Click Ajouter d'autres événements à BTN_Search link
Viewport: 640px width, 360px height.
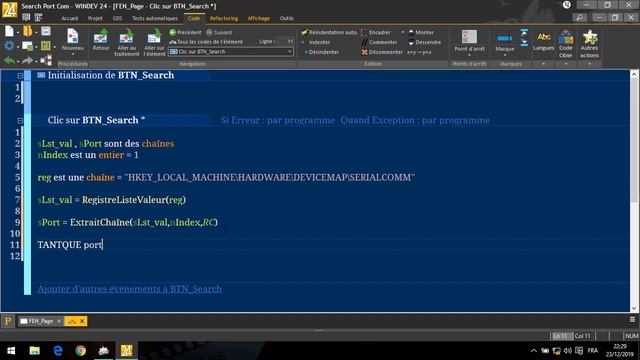[x=129, y=289]
